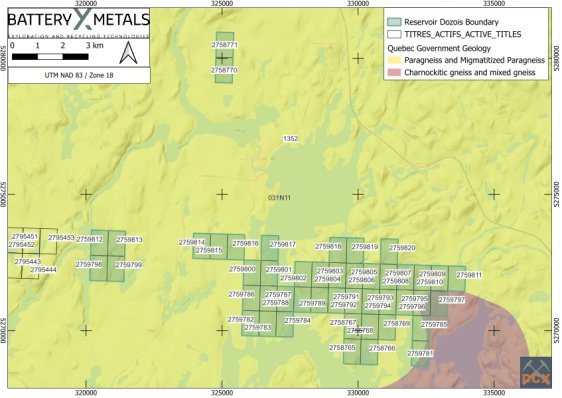Select claim label 2759820

pyautogui.click(x=402, y=248)
